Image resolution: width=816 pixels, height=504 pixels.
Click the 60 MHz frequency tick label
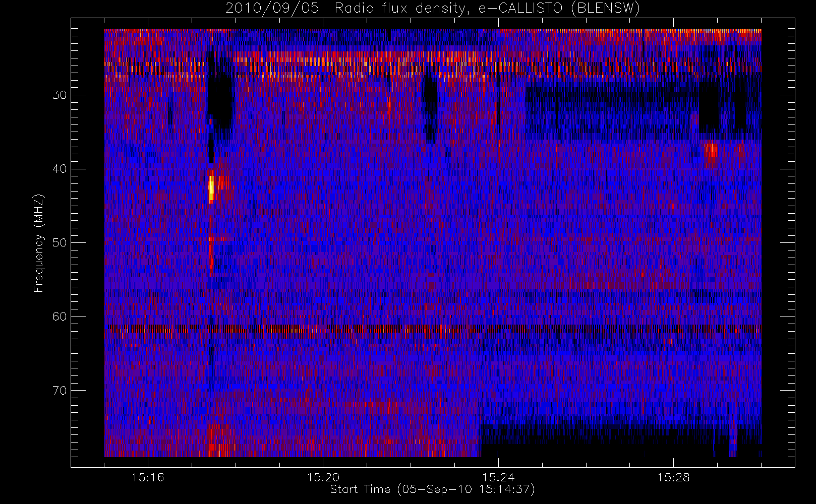pos(60,317)
